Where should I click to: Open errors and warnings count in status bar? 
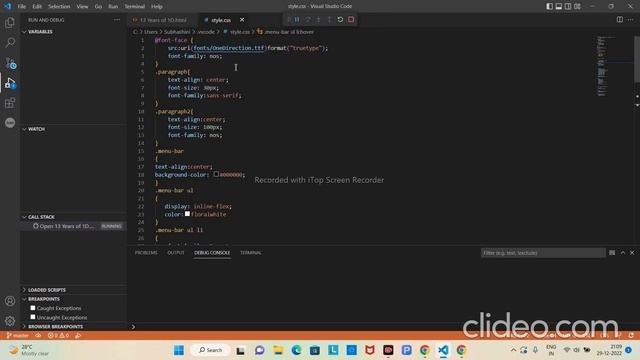(x=58, y=336)
